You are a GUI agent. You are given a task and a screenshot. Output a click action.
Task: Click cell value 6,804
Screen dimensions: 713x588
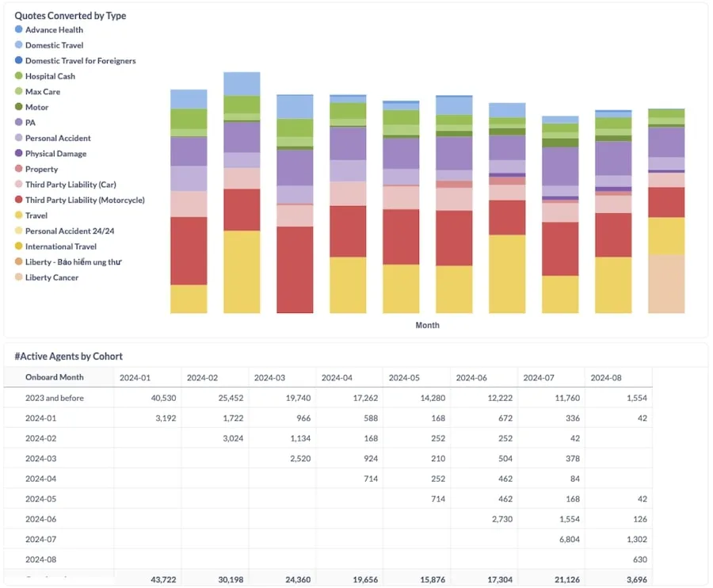[570, 540]
